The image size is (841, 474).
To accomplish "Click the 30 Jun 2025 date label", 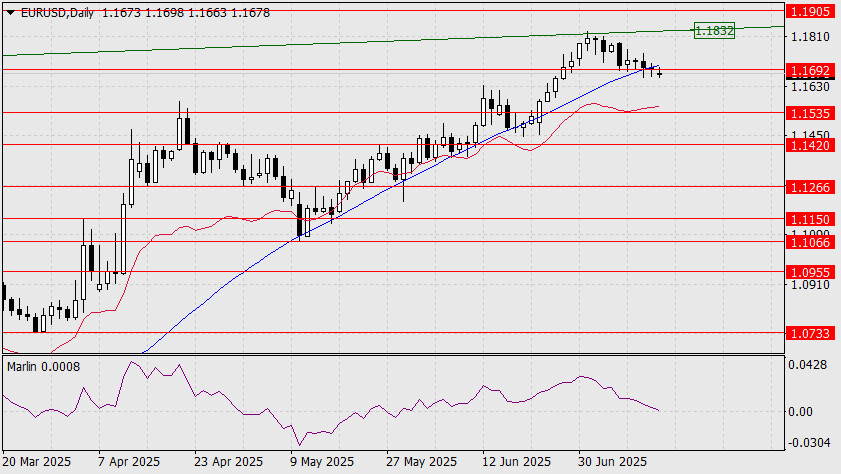I will (x=613, y=462).
